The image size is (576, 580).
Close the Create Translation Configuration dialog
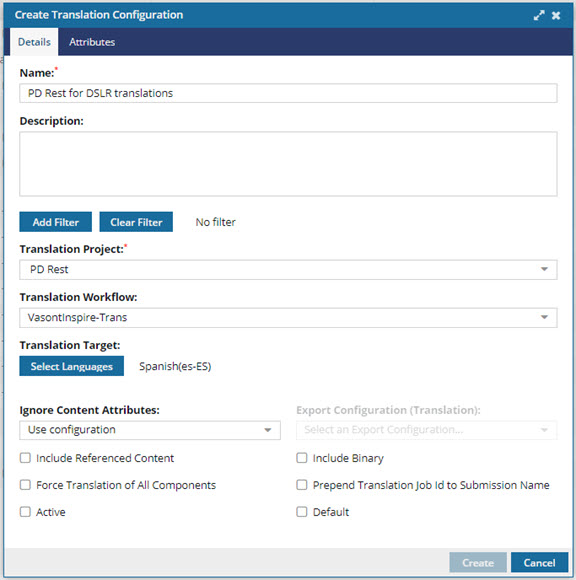pyautogui.click(x=556, y=15)
